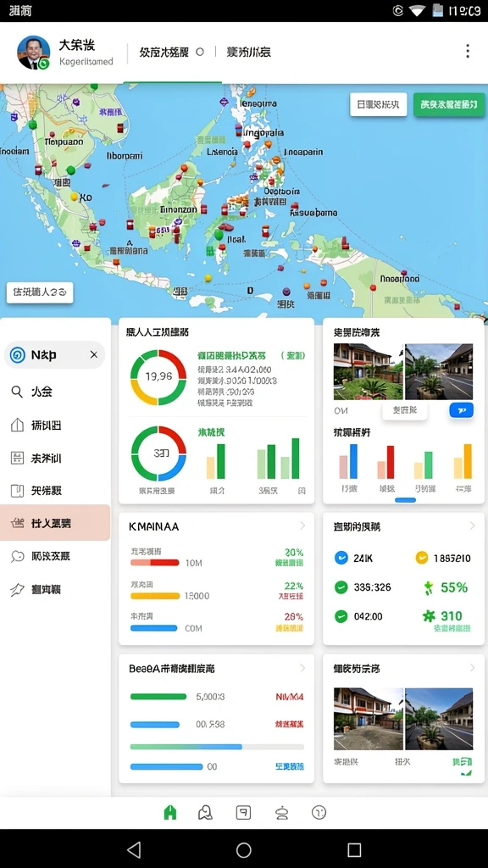488x868 pixels.
Task: Click the blue progress bar labeled COM
Action: point(154,628)
